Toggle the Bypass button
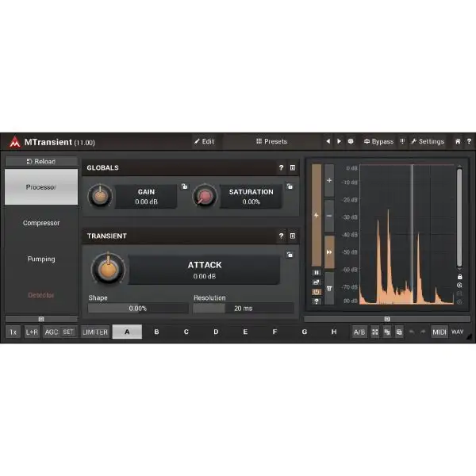Viewport: 476px width, 476px height. [x=378, y=142]
